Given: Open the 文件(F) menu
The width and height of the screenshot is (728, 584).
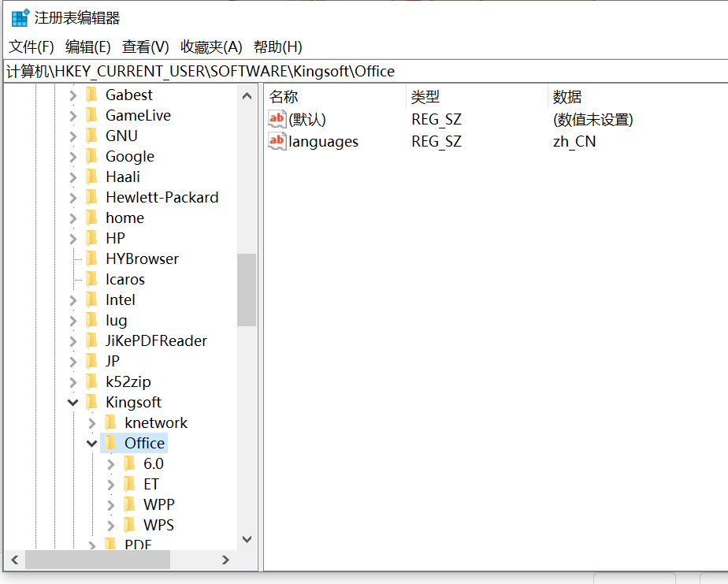Looking at the screenshot, I should point(32,47).
